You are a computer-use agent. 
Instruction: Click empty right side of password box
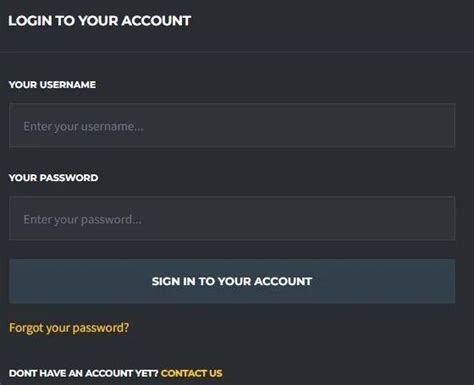pos(333,218)
